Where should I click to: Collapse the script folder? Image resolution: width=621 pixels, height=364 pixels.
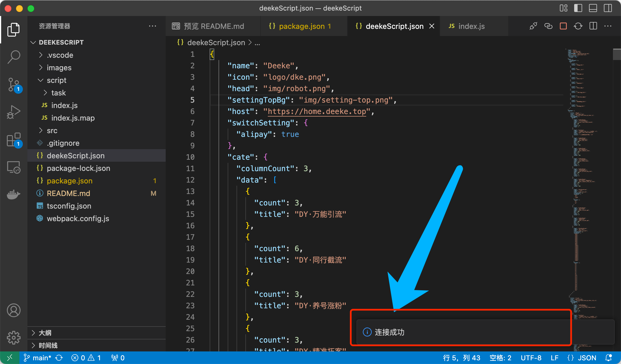coord(56,80)
